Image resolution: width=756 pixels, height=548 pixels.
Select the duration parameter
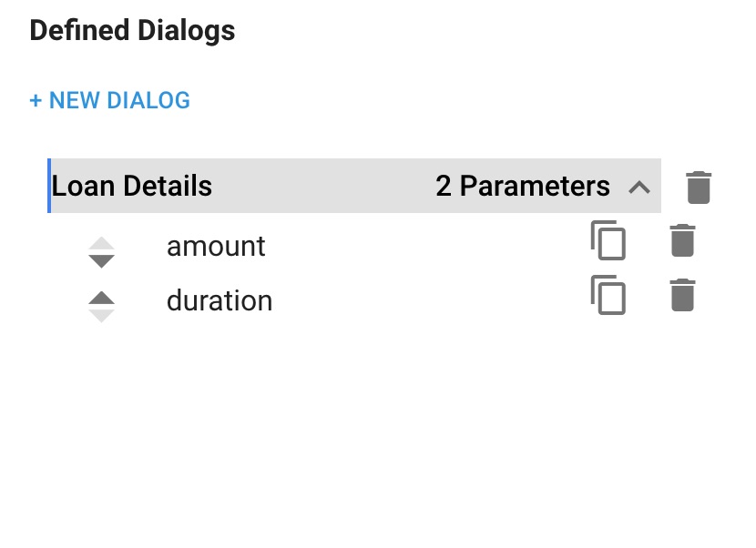(220, 300)
